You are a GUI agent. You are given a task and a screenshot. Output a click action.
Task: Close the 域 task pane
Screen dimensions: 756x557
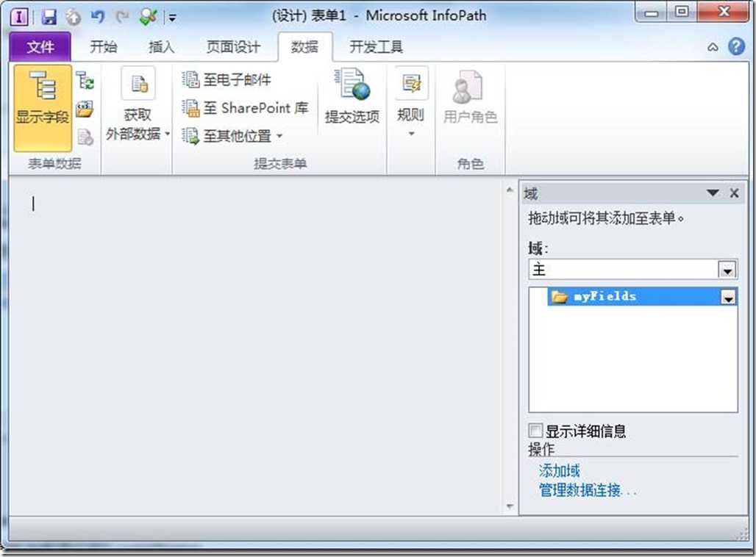click(x=734, y=193)
